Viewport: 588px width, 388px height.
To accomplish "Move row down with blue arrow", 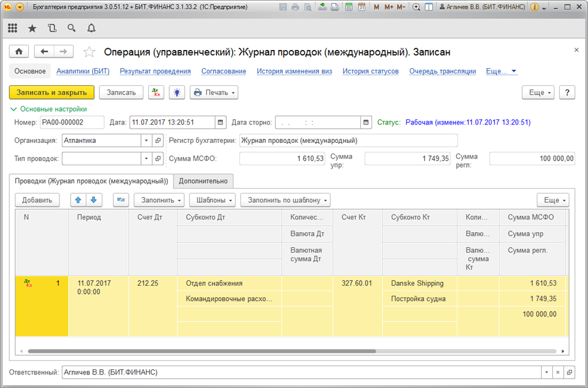I will point(92,200).
